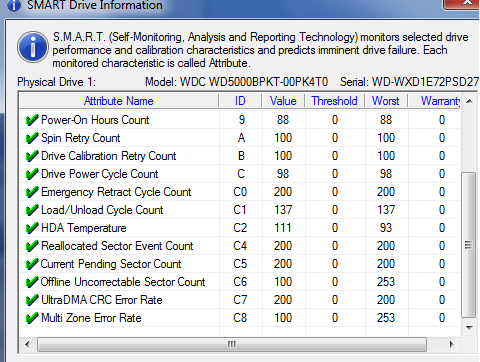Close the SMART Drive Information window
Screen dimensions: 480x362
463,3
